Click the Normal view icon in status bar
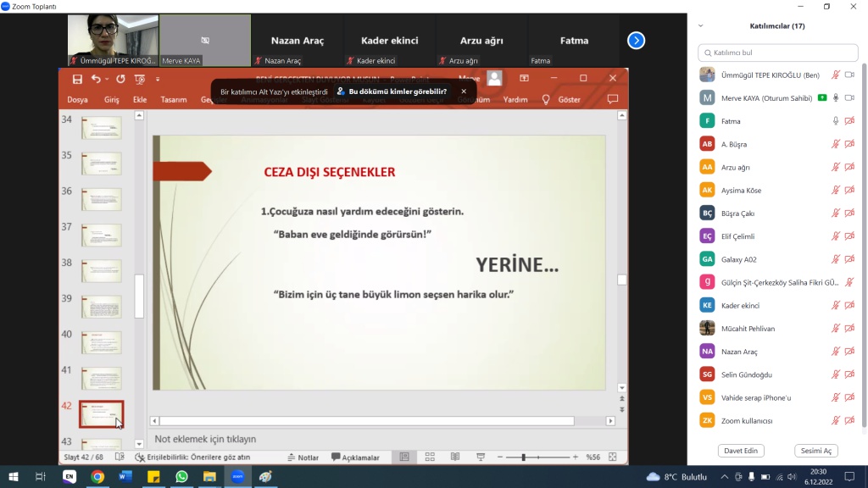 point(404,457)
